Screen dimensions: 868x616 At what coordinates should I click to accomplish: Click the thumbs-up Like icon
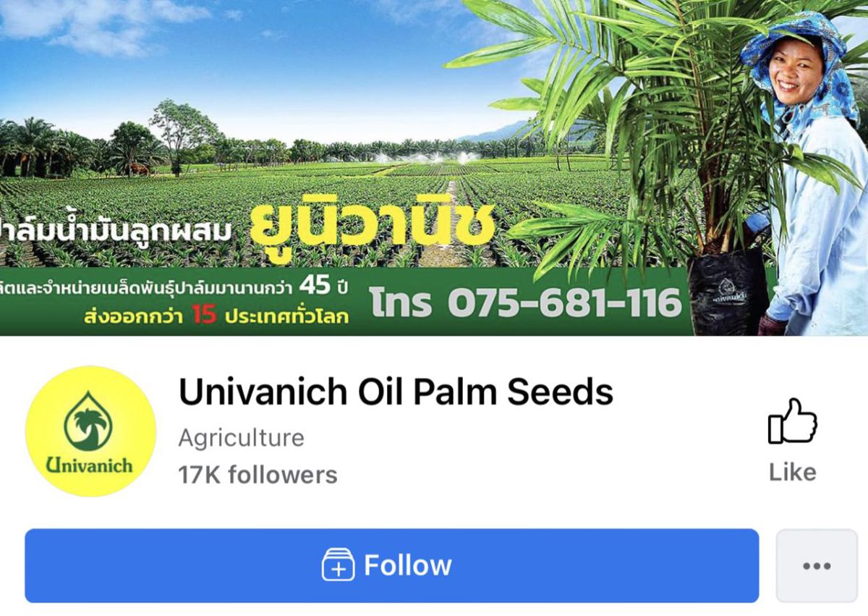(x=792, y=421)
